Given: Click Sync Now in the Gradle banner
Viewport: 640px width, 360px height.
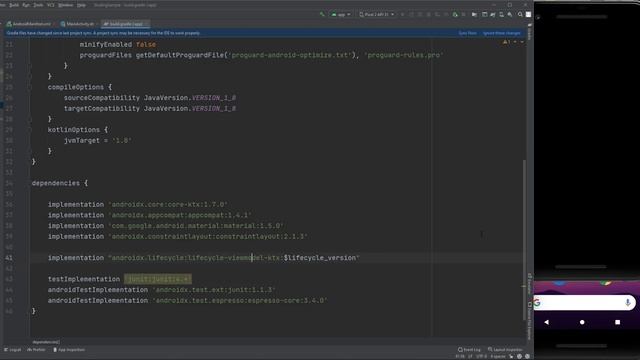Looking at the screenshot, I should [x=467, y=33].
